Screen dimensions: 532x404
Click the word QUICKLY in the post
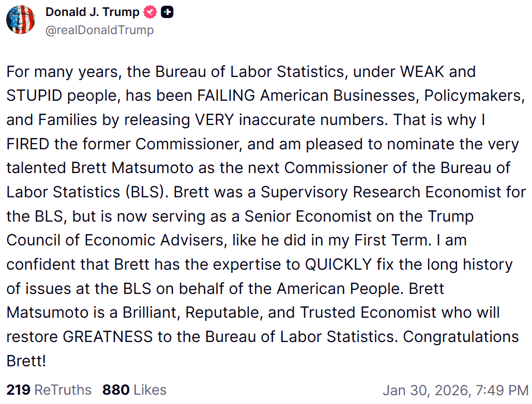338,265
